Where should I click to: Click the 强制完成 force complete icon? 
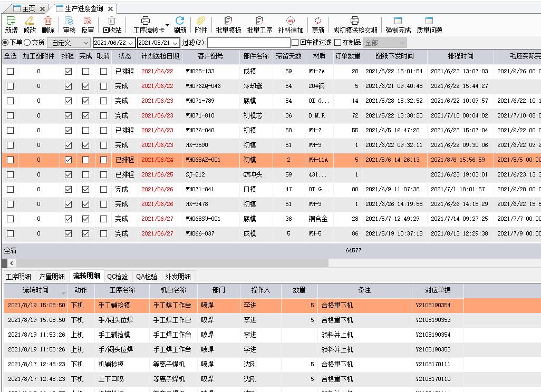[x=398, y=21]
